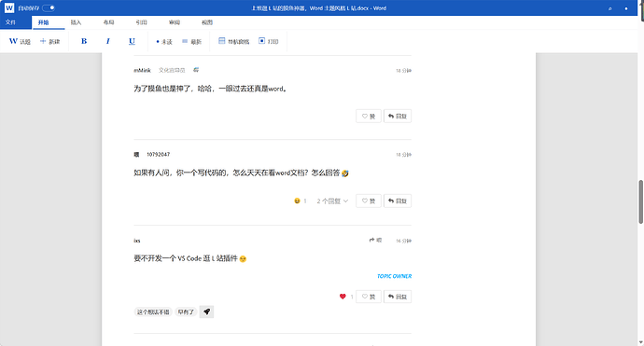
Task: Click the 打印 print button
Action: tap(269, 41)
